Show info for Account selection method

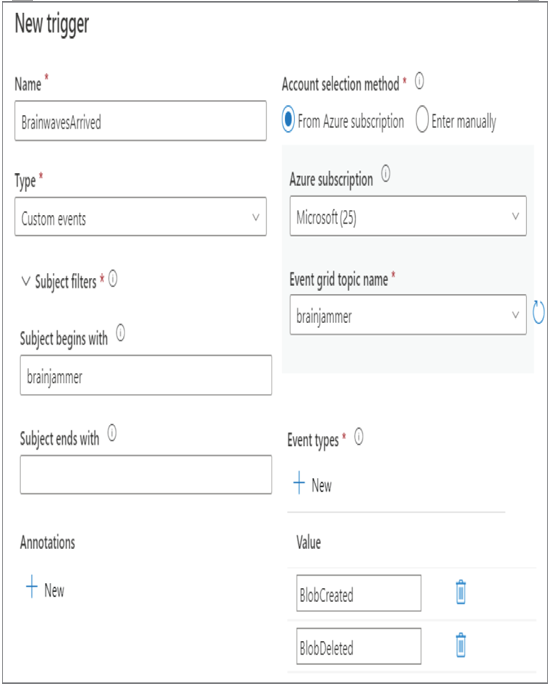pyautogui.click(x=419, y=81)
